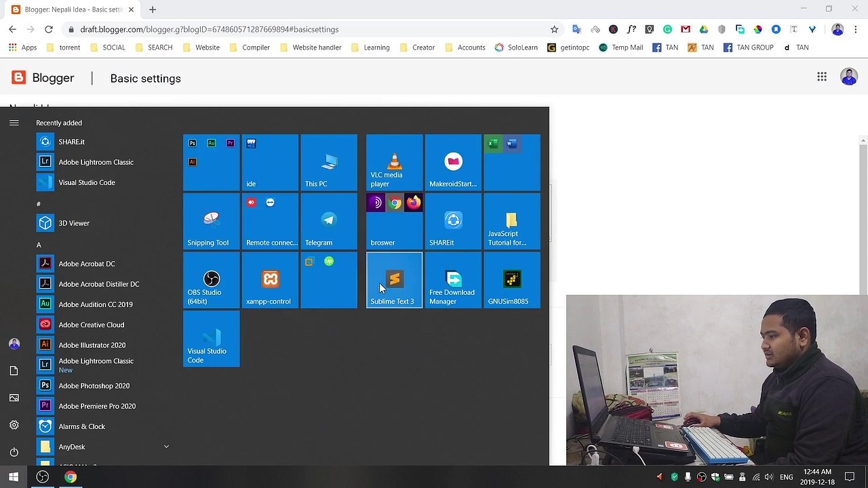Launch Adobe Audition CC 2019
Image resolution: width=868 pixels, height=488 pixels.
coord(102,304)
